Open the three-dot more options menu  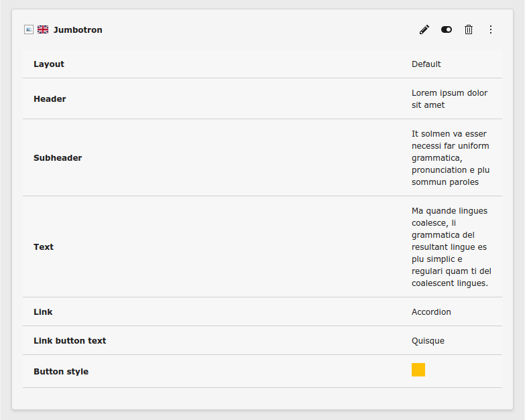pyautogui.click(x=491, y=29)
